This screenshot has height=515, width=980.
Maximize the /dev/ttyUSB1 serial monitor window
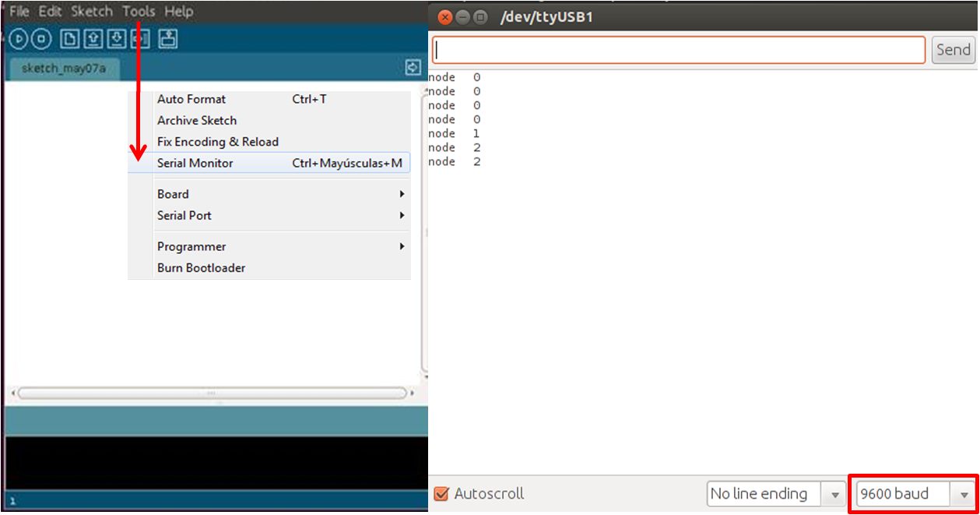[480, 16]
